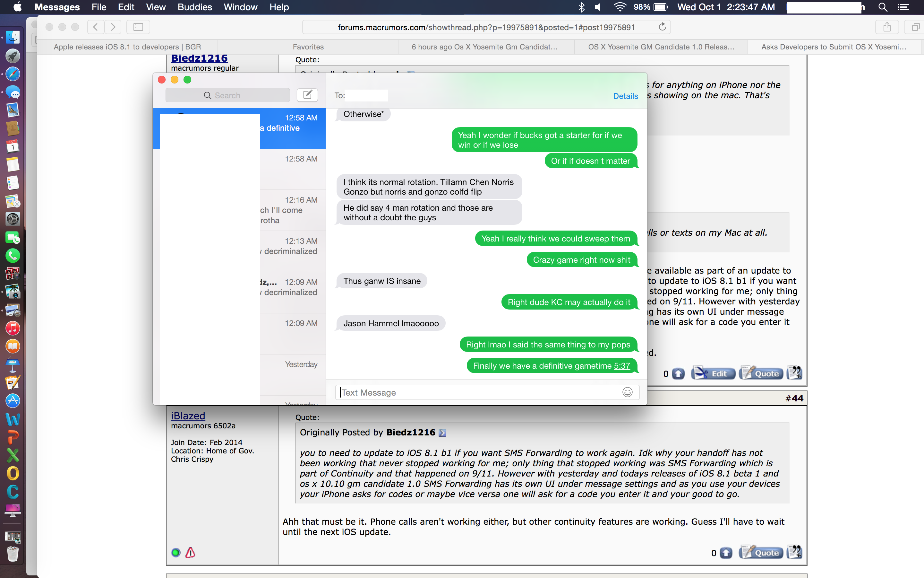
Task: Open Biedz1216's profile link
Action: click(199, 58)
